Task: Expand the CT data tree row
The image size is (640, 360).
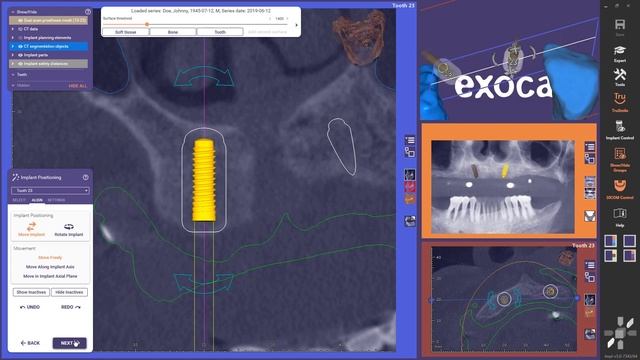Action: (x=13, y=29)
